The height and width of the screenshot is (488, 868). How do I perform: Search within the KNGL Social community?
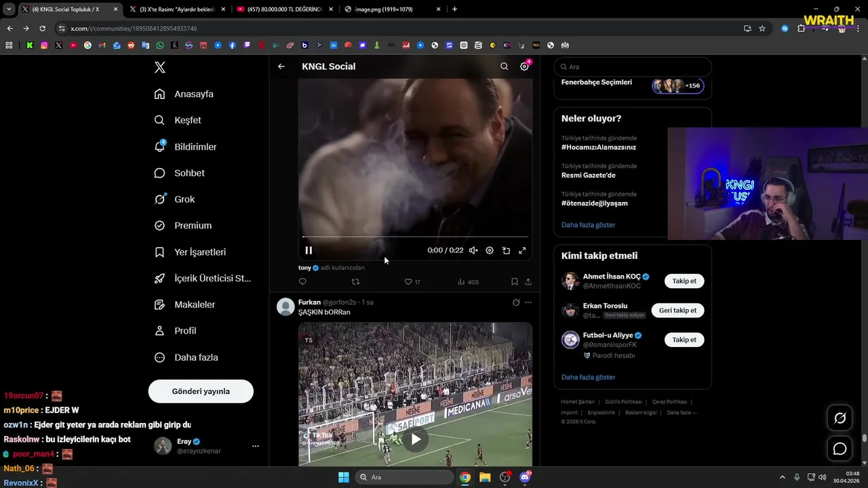[504, 66]
